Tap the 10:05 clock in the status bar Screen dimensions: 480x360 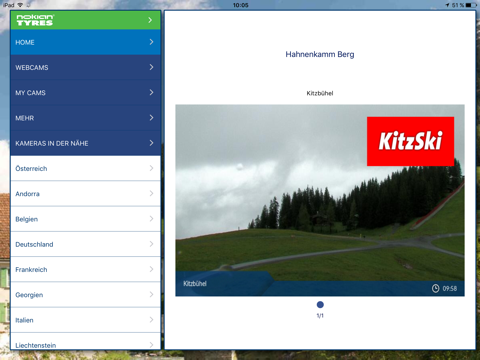tap(240, 5)
